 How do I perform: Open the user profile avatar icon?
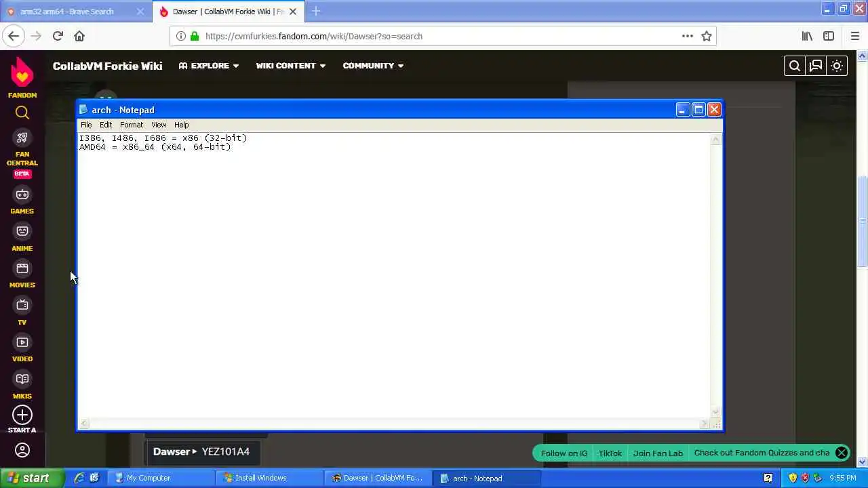pos(22,450)
